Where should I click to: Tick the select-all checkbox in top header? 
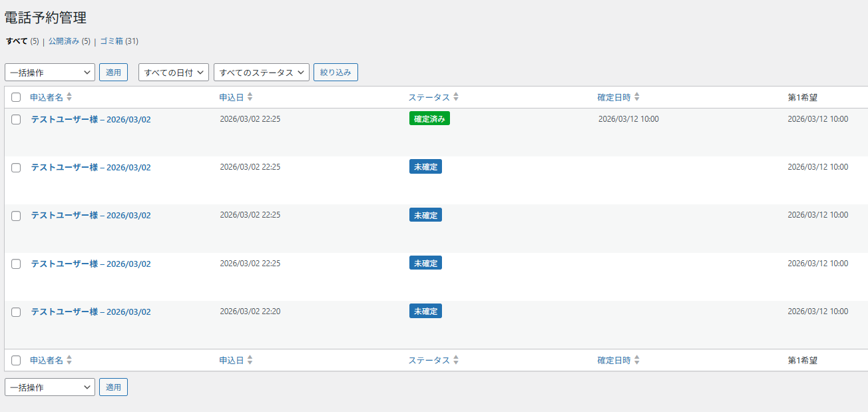point(16,97)
